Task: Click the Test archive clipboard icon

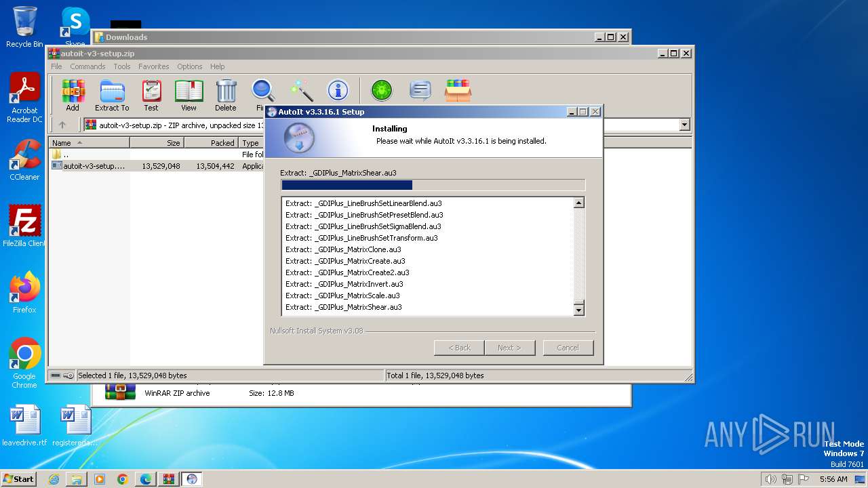Action: click(151, 96)
